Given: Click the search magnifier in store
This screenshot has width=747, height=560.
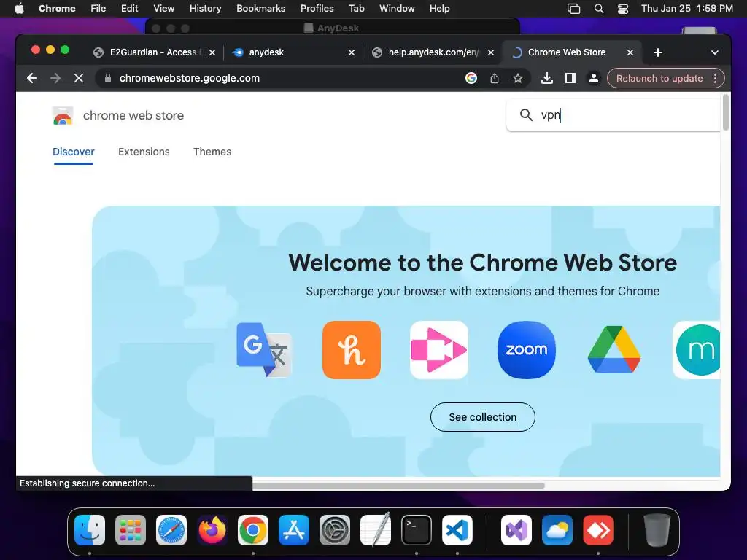Looking at the screenshot, I should point(526,114).
